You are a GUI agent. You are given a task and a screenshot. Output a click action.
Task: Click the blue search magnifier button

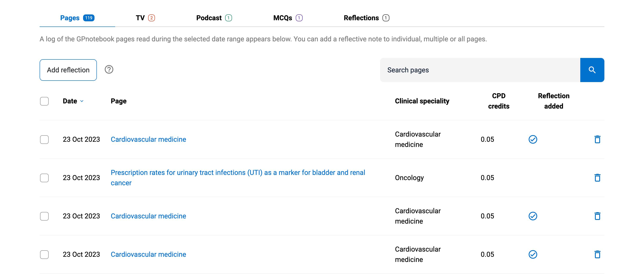click(592, 70)
